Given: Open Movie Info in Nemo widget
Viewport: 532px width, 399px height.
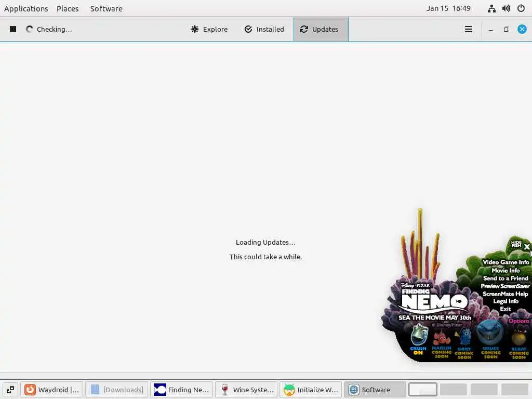Looking at the screenshot, I should (x=506, y=270).
